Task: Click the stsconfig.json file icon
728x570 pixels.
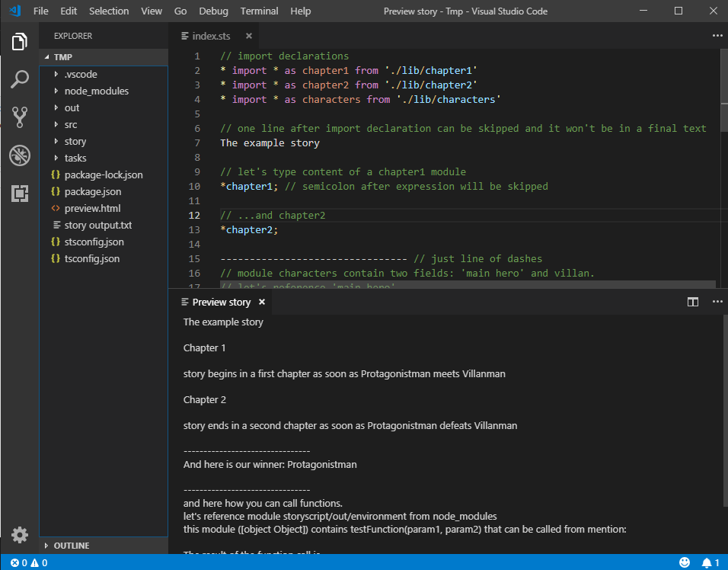Action: tap(56, 242)
